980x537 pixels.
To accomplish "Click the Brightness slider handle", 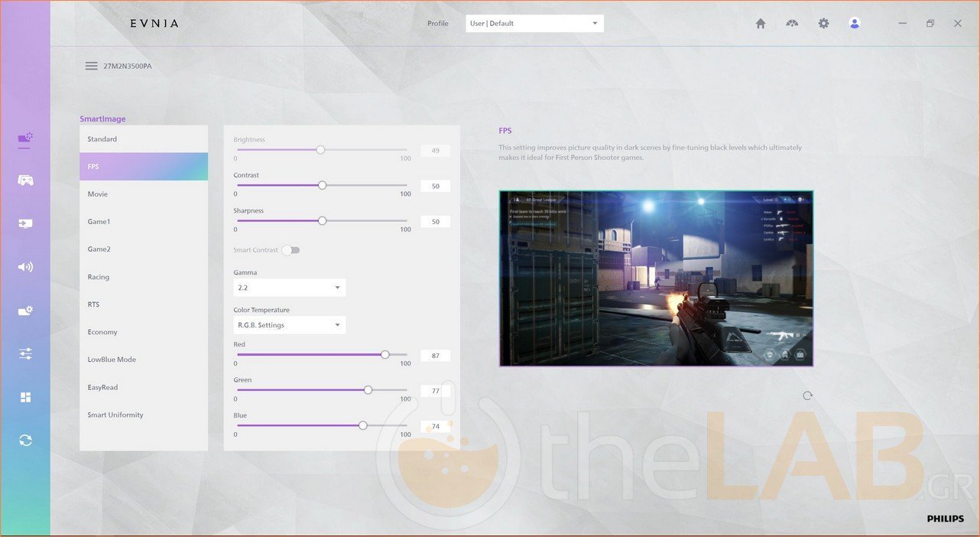I will (320, 150).
